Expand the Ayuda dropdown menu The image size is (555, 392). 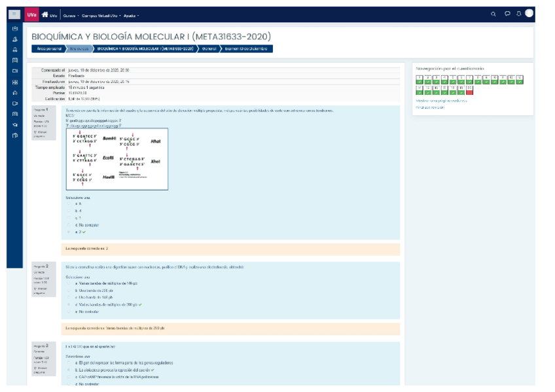(x=132, y=15)
